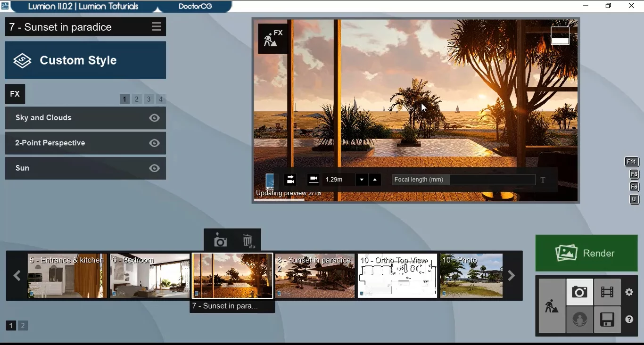Open the help question mark icon
Screen dimensions: 644x345
tap(629, 320)
